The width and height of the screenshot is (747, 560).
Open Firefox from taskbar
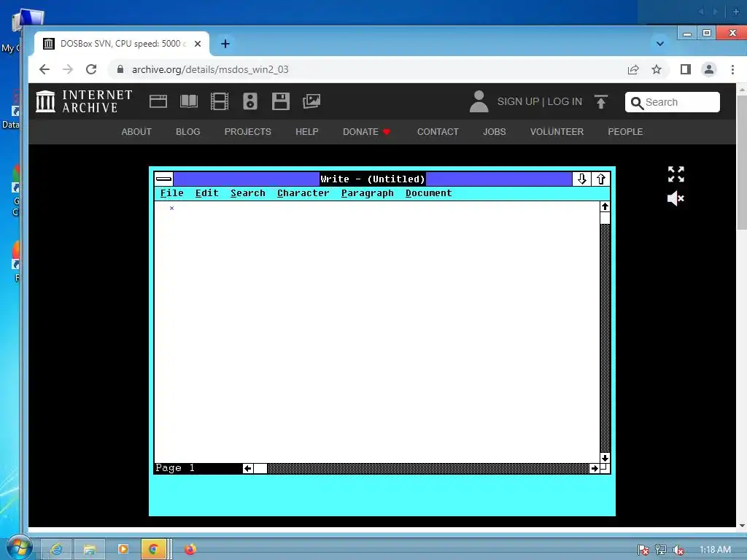190,550
